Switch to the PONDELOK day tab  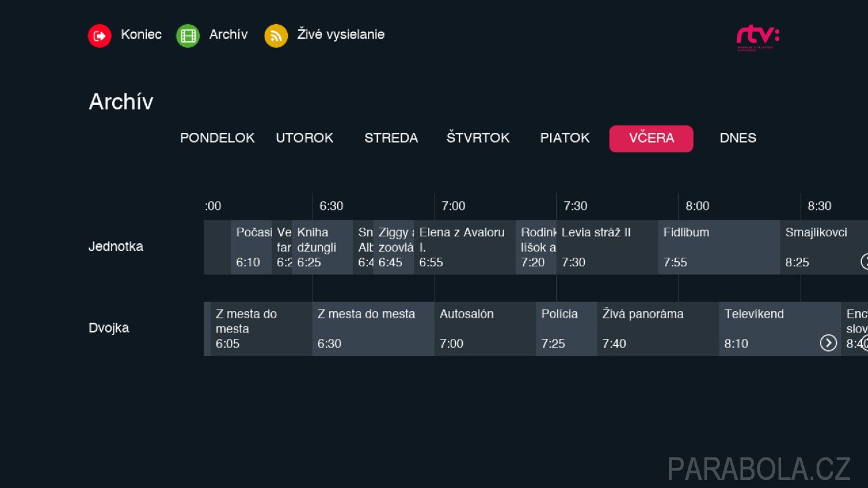(217, 138)
